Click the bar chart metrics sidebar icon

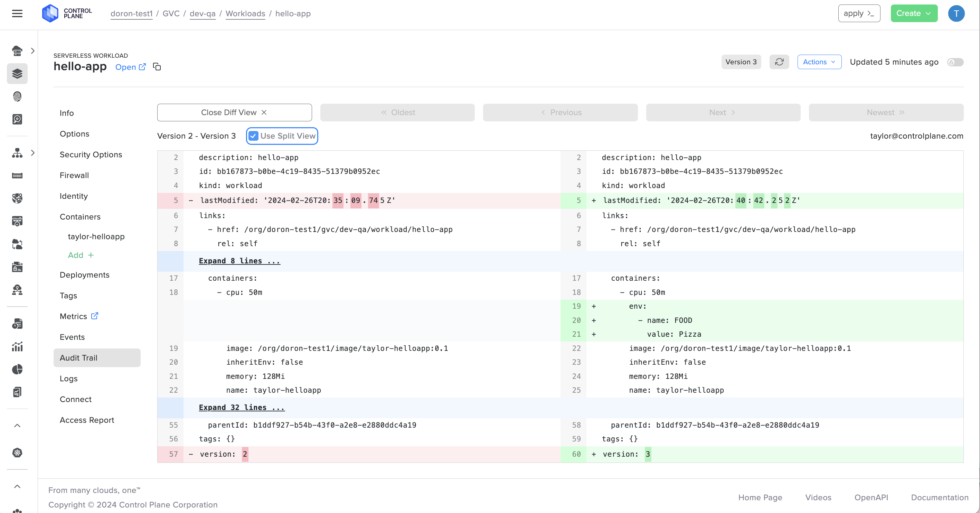click(17, 346)
